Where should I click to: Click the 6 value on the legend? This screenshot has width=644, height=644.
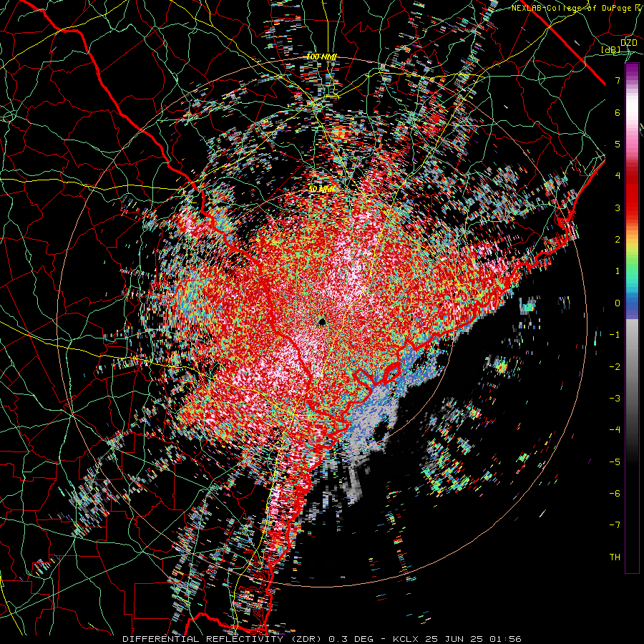618,112
